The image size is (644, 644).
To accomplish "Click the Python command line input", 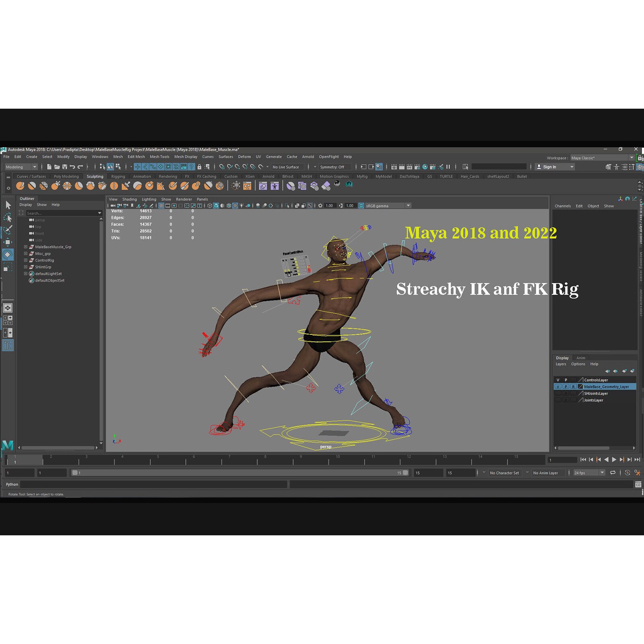I will pos(154,485).
